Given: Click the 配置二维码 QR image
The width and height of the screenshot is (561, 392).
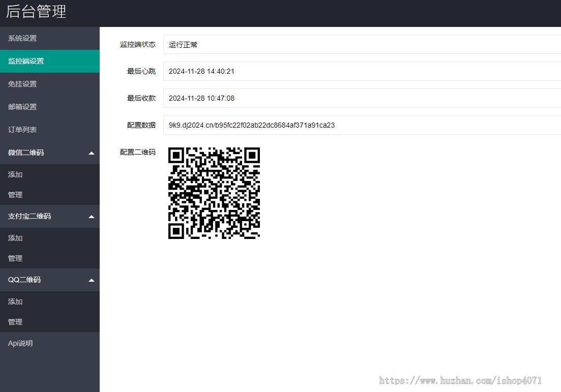Looking at the screenshot, I should click(x=214, y=193).
